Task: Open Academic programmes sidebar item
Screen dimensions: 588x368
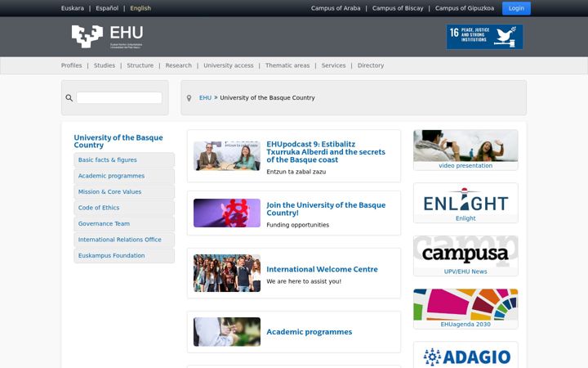Action: (124, 176)
